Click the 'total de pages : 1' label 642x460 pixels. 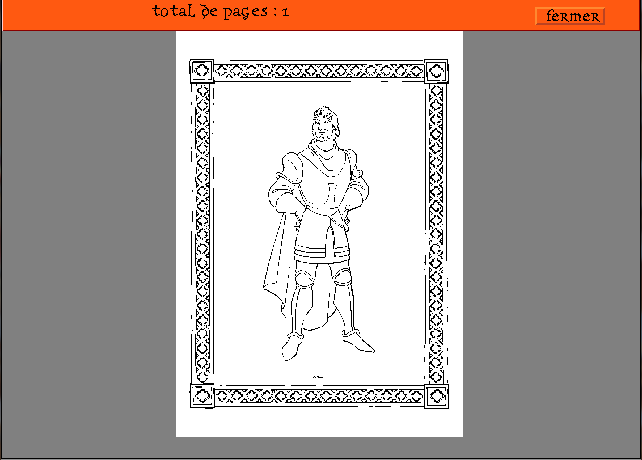[x=221, y=12]
